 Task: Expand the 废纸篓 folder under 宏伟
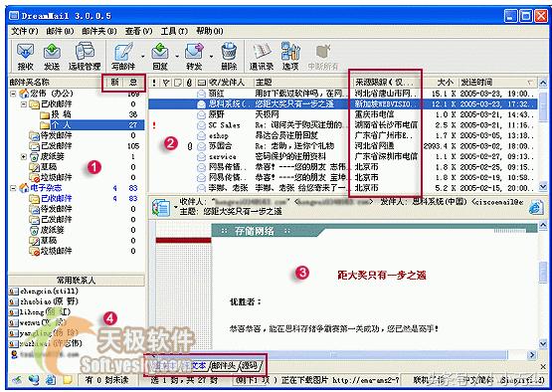[x=24, y=156]
